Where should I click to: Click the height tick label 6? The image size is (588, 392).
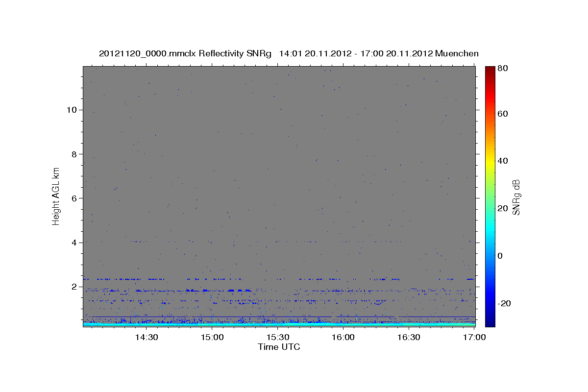(x=73, y=198)
